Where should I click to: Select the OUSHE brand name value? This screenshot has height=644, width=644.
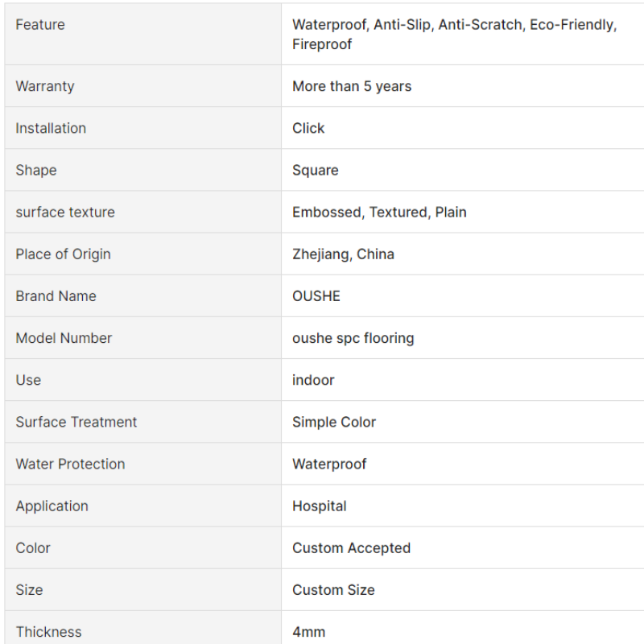click(x=316, y=296)
